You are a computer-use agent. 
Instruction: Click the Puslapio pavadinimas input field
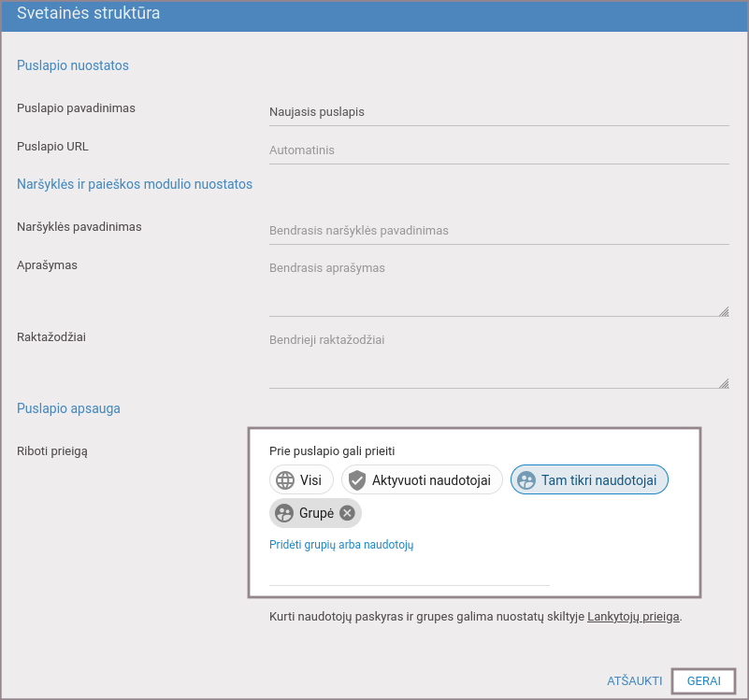[498, 112]
